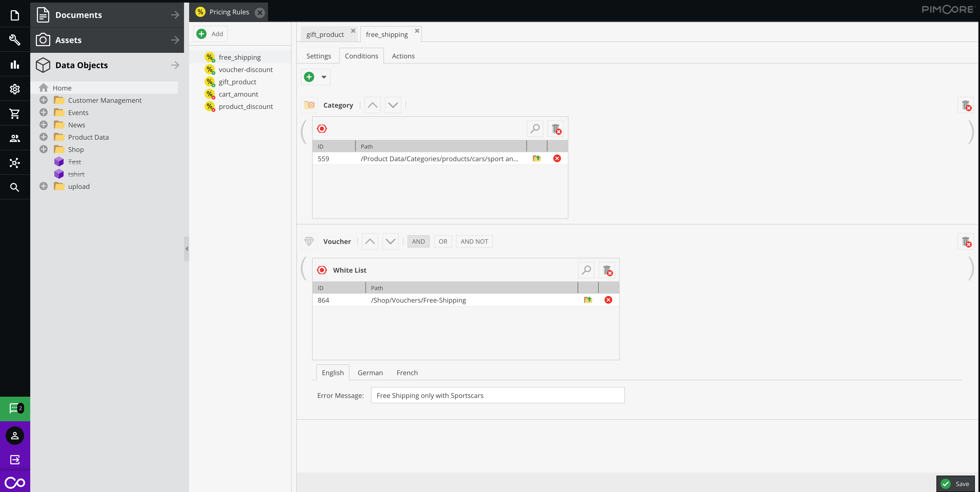Switch to German language tab
The height and width of the screenshot is (492, 980).
(x=370, y=373)
